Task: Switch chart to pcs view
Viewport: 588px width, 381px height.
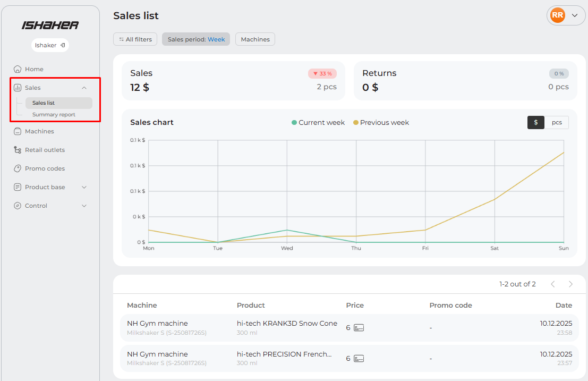Action: (x=556, y=122)
